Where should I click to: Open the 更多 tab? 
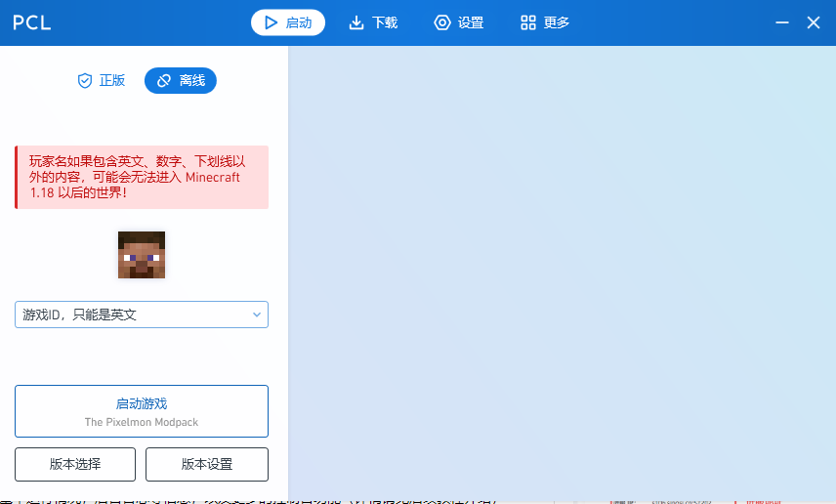(545, 22)
